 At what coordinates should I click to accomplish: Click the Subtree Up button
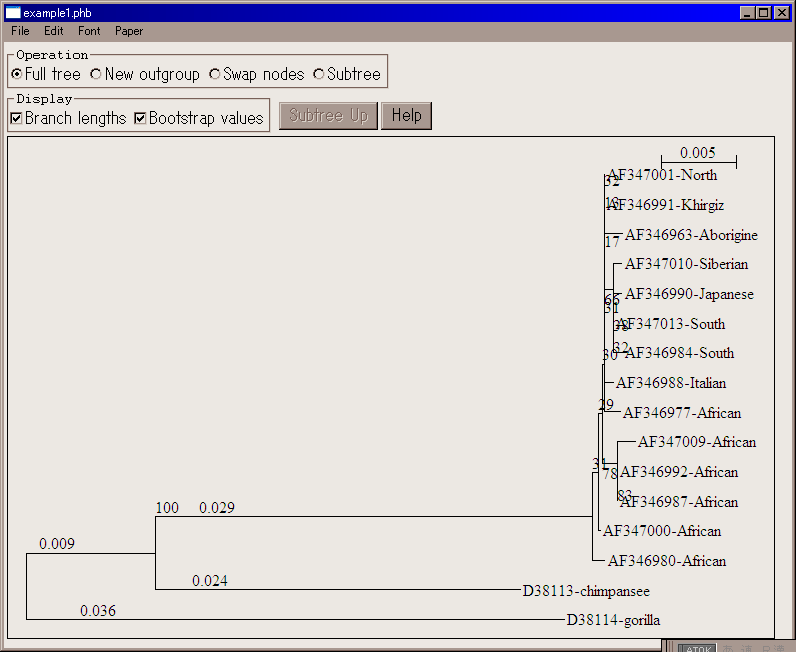[328, 115]
